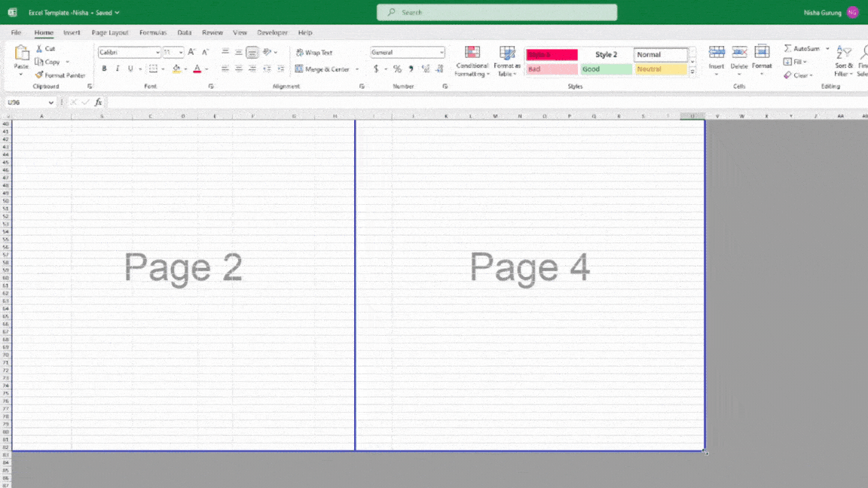Apply Percent Style to selection

[397, 69]
